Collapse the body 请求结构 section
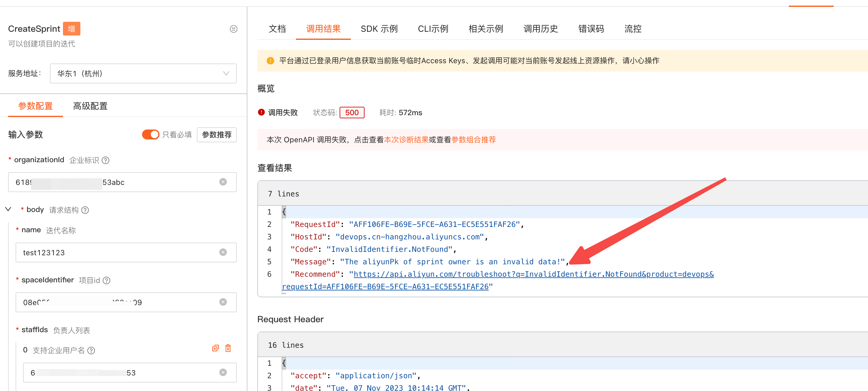Viewport: 868px width, 391px height. (x=8, y=209)
